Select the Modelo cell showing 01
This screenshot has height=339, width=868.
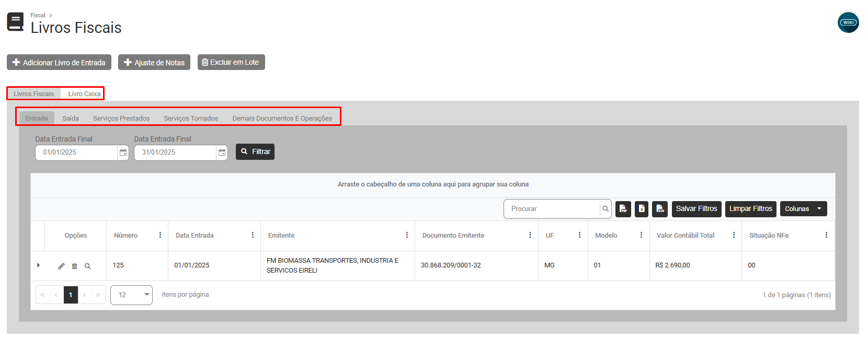click(x=619, y=266)
